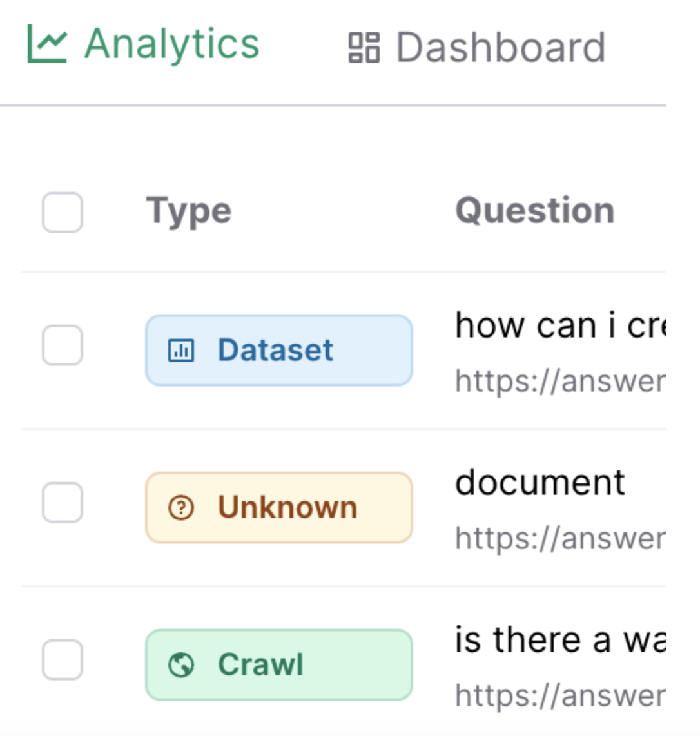700x736 pixels.
Task: Click the Unknown type badge label
Action: click(x=287, y=508)
